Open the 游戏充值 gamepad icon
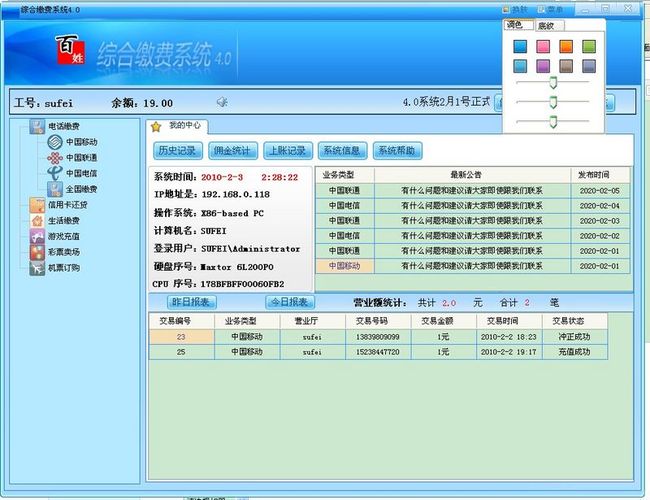Screen dimensions: 650x500 pos(37,236)
